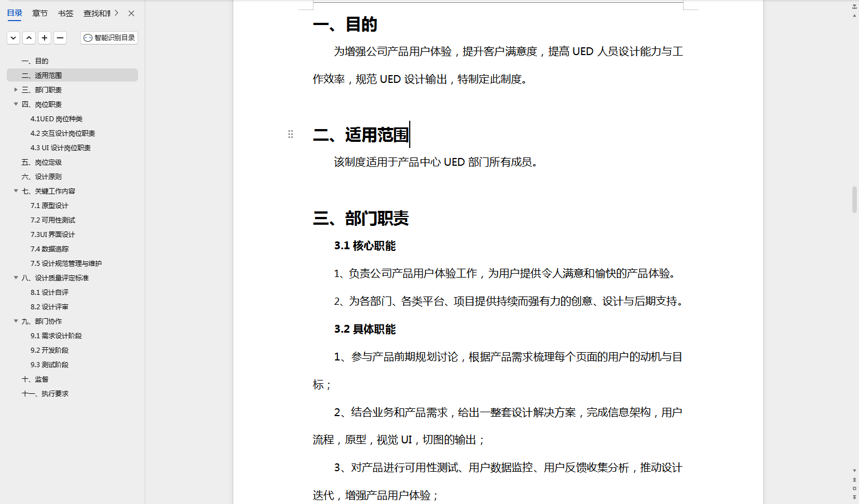Viewport: 859px width, 504px height.
Task: Click the heading 三、部门职责 in document
Action: [361, 218]
